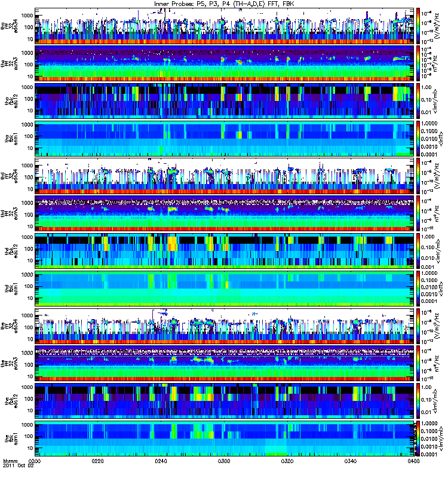Click the 'the fbk edc12' y-axis label

(x=11, y=401)
